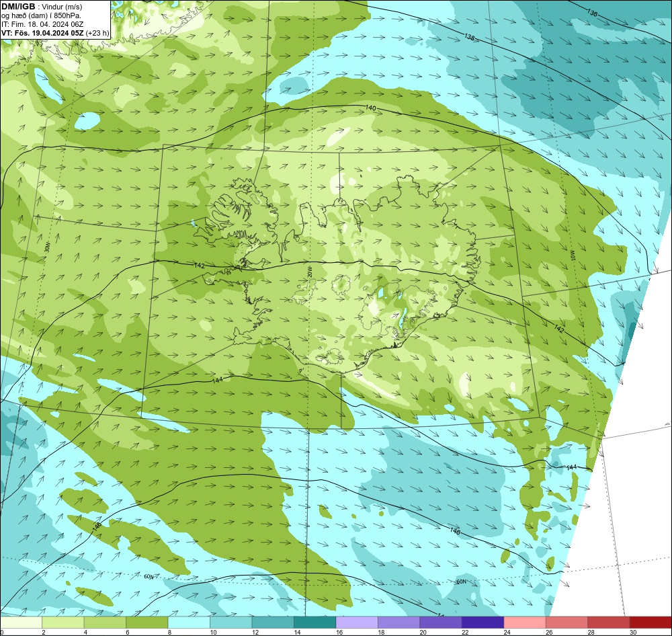Click the 22–24 m/s dark indigo legend swatch
The width and height of the screenshot is (672, 636).
coord(483,623)
